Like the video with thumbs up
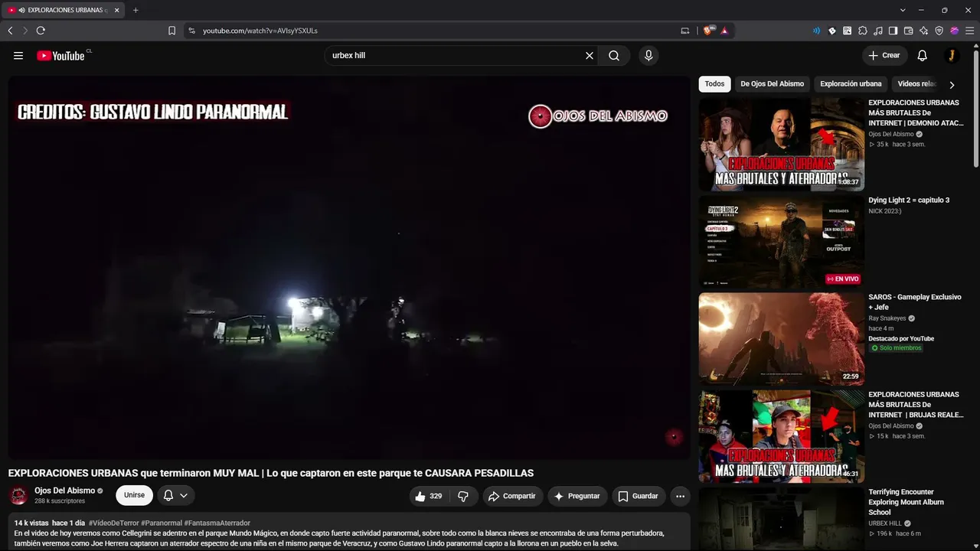Viewport: 980px width, 551px height. (428, 496)
